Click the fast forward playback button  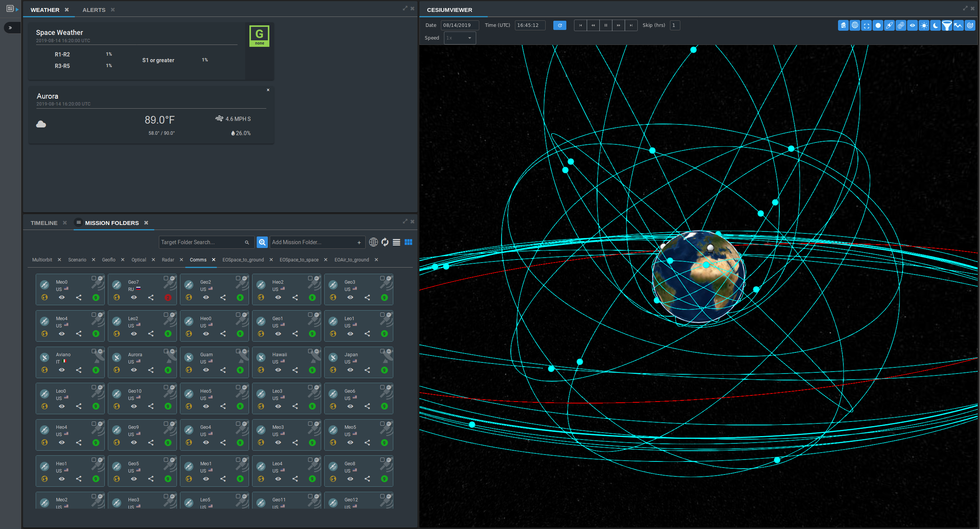[619, 25]
